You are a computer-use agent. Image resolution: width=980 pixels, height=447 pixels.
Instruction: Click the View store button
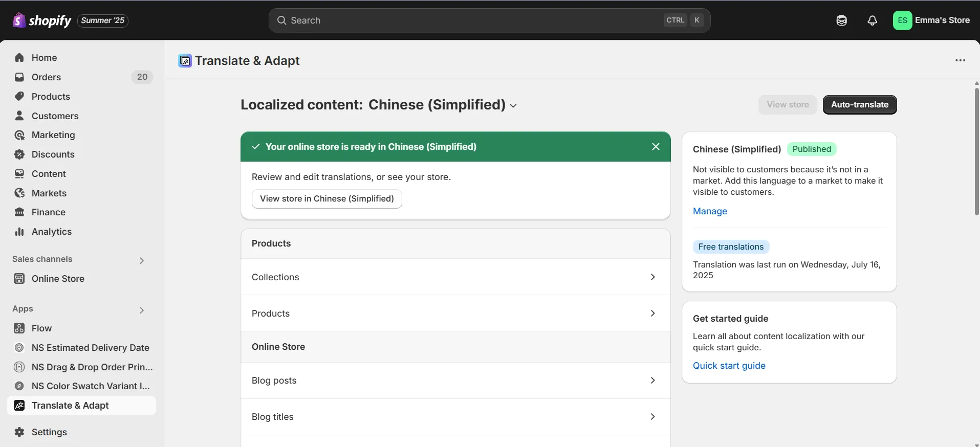[x=788, y=105]
